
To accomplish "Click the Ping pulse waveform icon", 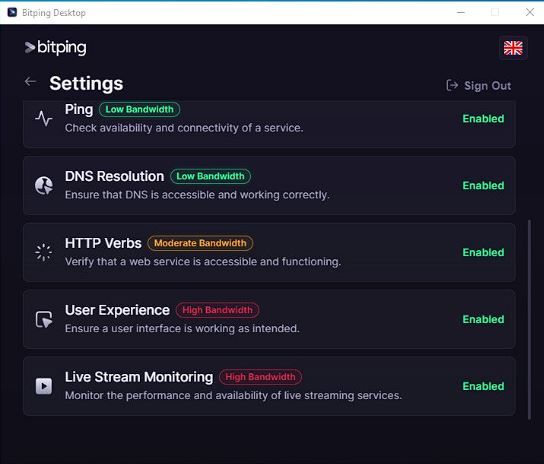I will [44, 119].
